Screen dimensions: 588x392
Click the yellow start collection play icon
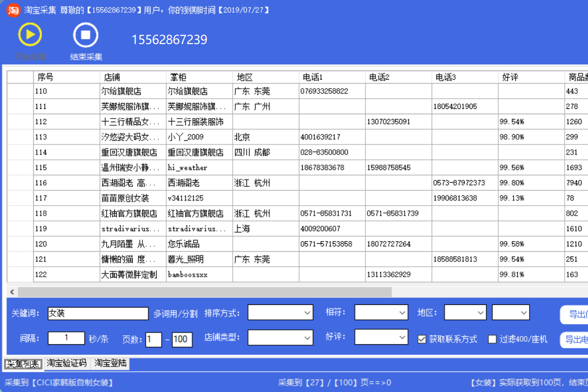pos(30,35)
